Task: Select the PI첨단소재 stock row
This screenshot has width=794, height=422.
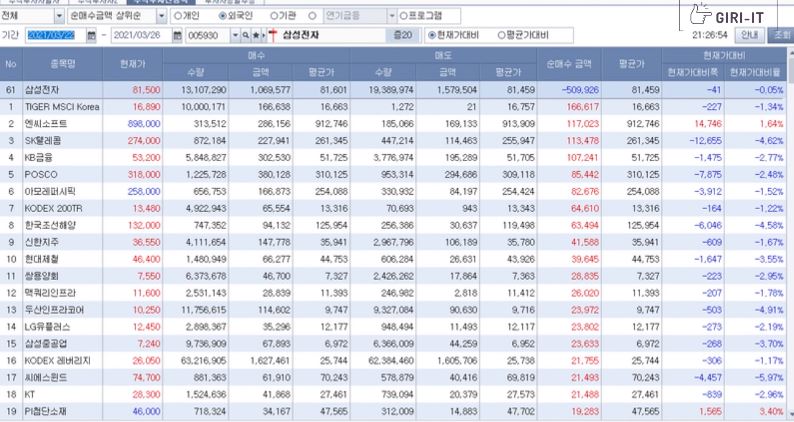Action: click(393, 411)
